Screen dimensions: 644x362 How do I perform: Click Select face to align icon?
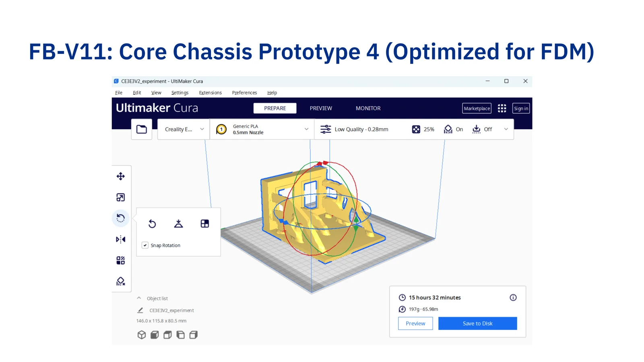click(x=204, y=224)
